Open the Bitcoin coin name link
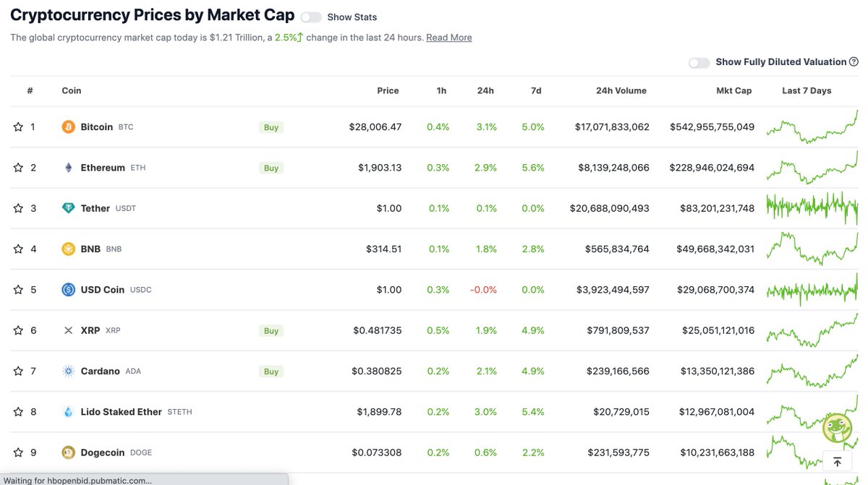The height and width of the screenshot is (485, 868). [97, 127]
